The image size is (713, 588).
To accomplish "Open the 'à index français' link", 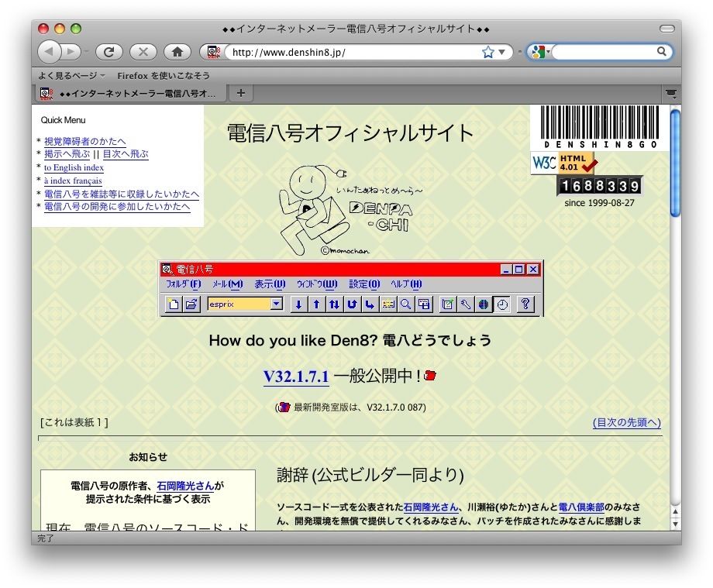I will (x=73, y=181).
